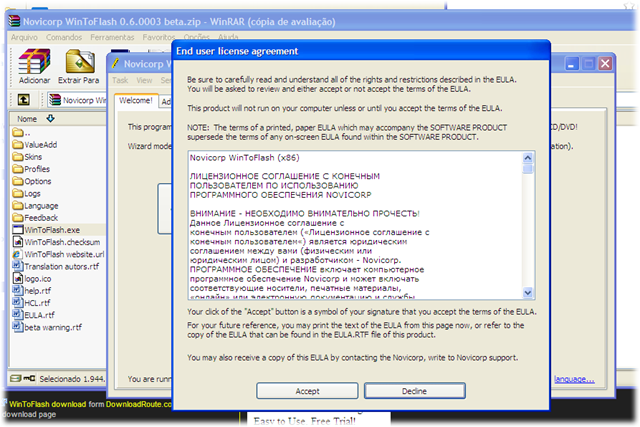Click the WinToFlash download link below
The height and width of the screenshot is (427, 640).
tap(47, 404)
